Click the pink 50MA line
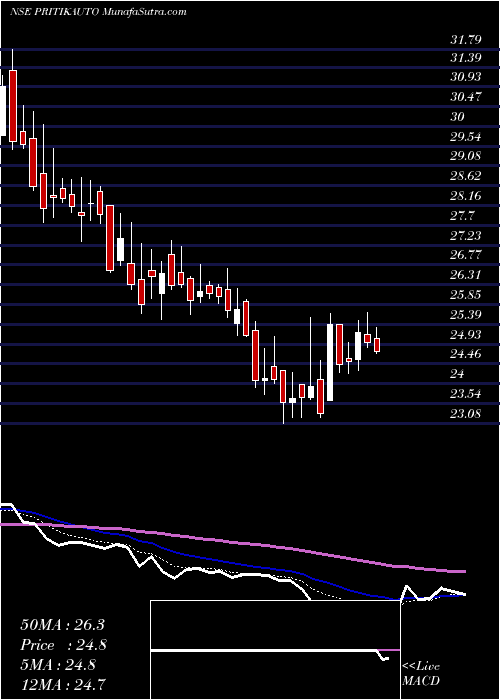500x700 pixels. (232, 542)
